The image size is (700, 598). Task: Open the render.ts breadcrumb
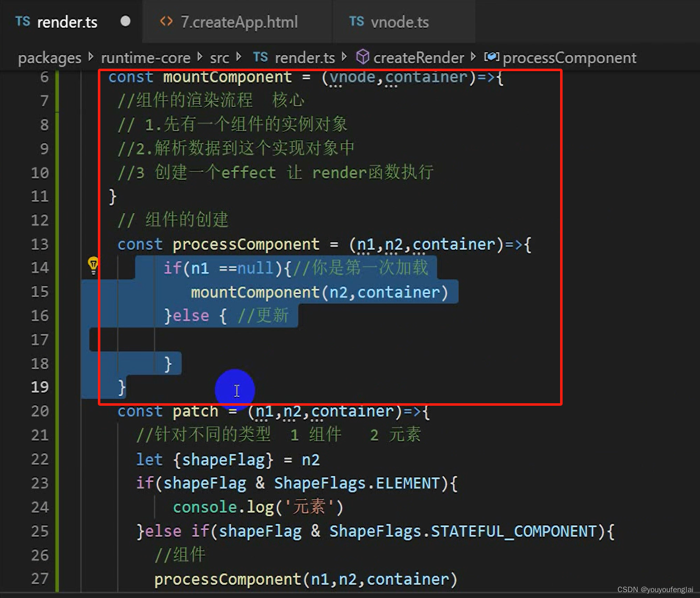point(305,58)
